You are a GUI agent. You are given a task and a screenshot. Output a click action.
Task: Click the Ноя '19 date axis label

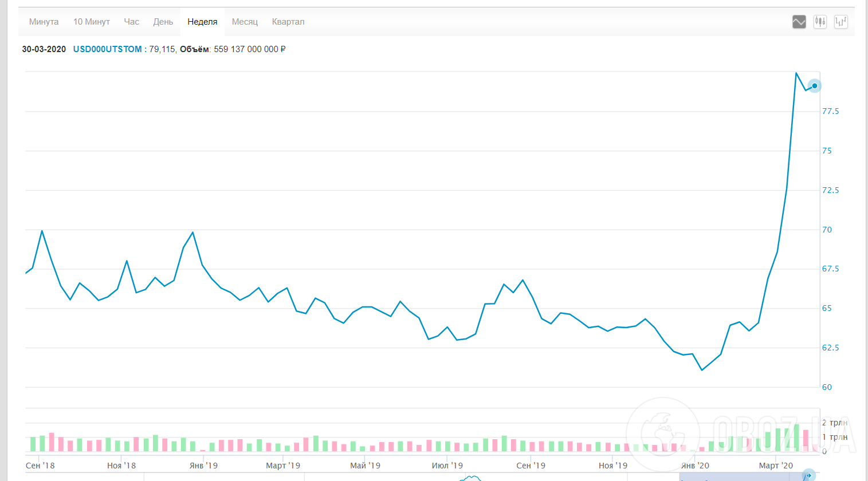tap(613, 466)
